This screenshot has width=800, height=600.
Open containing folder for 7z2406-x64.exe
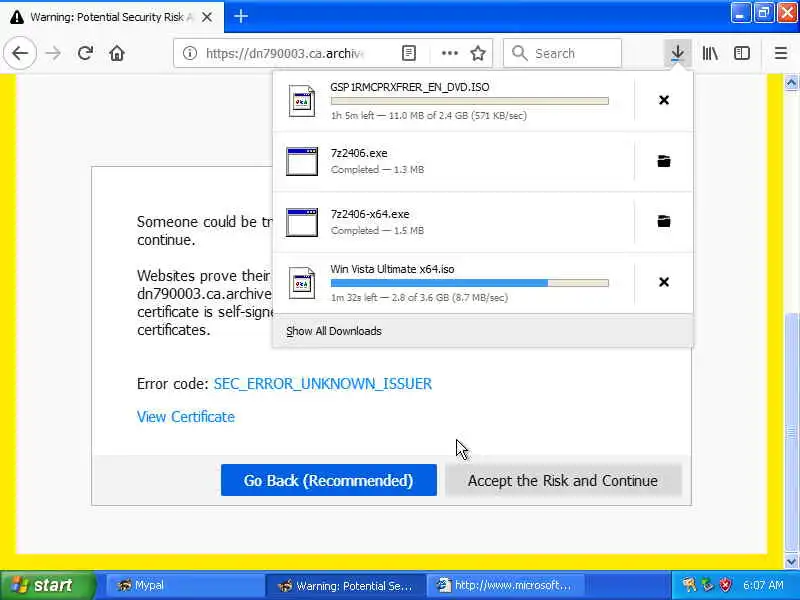click(x=664, y=221)
